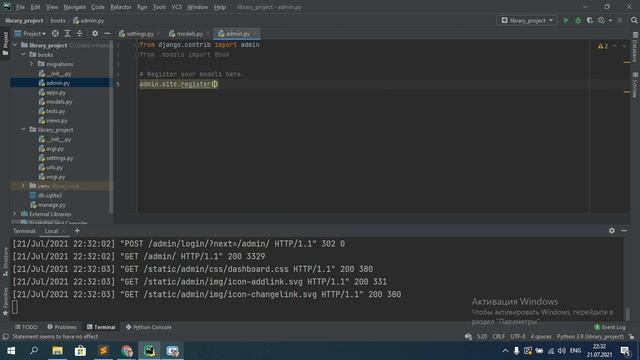Viewport: 640px width, 360px height.
Task: Toggle the Project side stripe button
Action: click(5, 43)
